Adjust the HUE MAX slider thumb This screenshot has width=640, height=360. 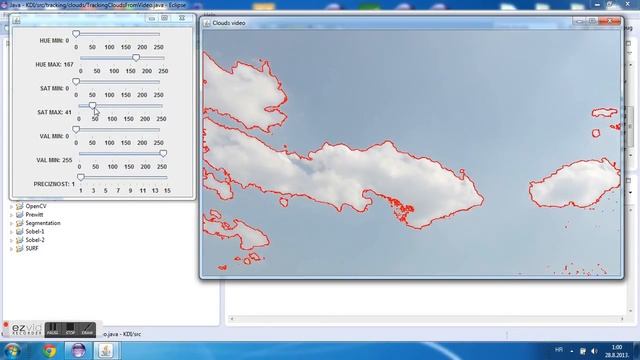136,58
